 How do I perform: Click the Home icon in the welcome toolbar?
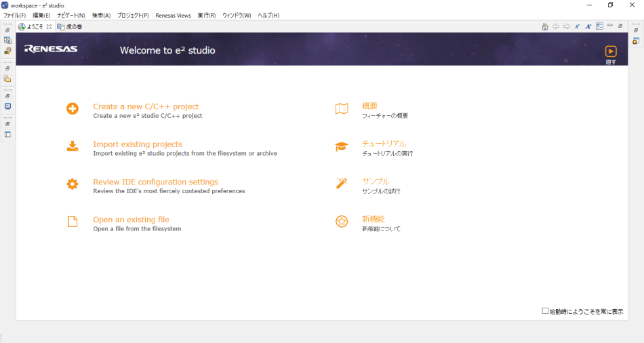pos(545,26)
